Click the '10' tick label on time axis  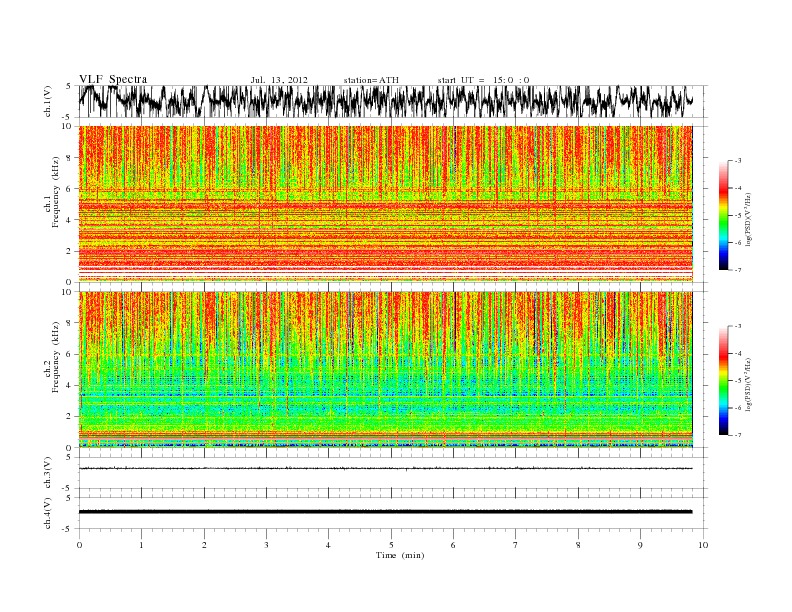pos(703,545)
